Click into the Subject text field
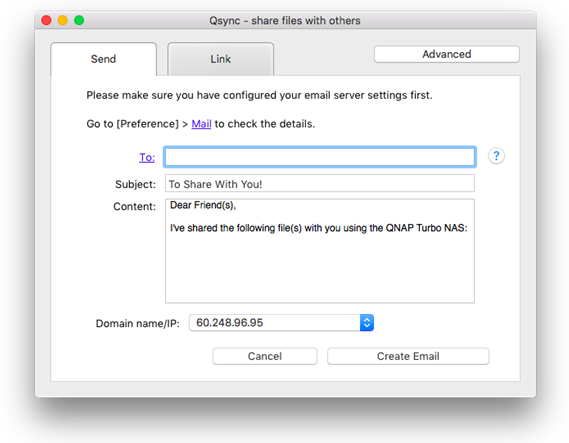 coord(320,183)
